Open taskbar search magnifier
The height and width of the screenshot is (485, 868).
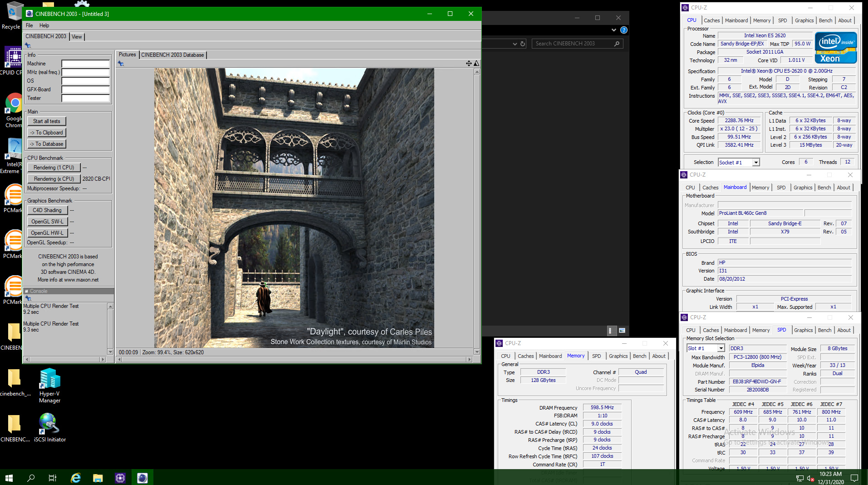click(x=31, y=477)
